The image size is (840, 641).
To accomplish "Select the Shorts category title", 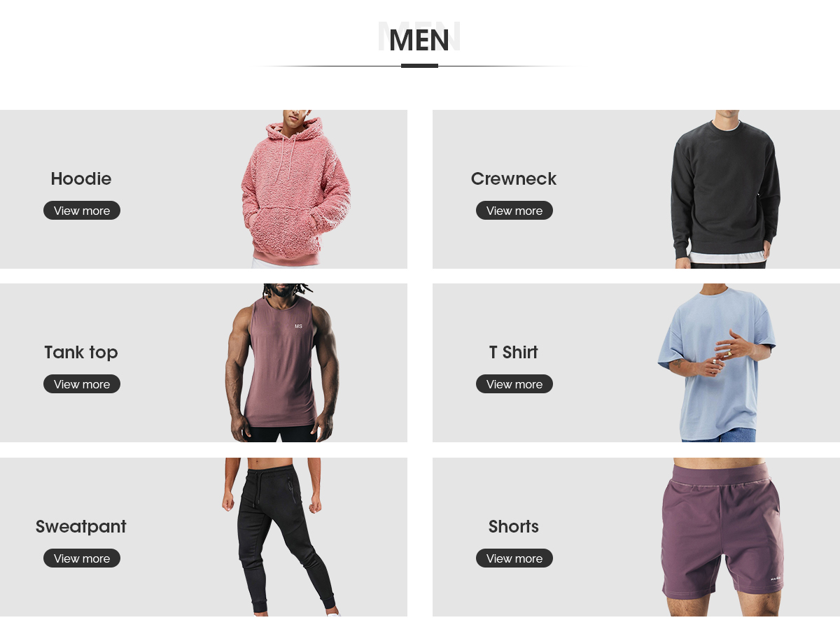I will click(514, 527).
